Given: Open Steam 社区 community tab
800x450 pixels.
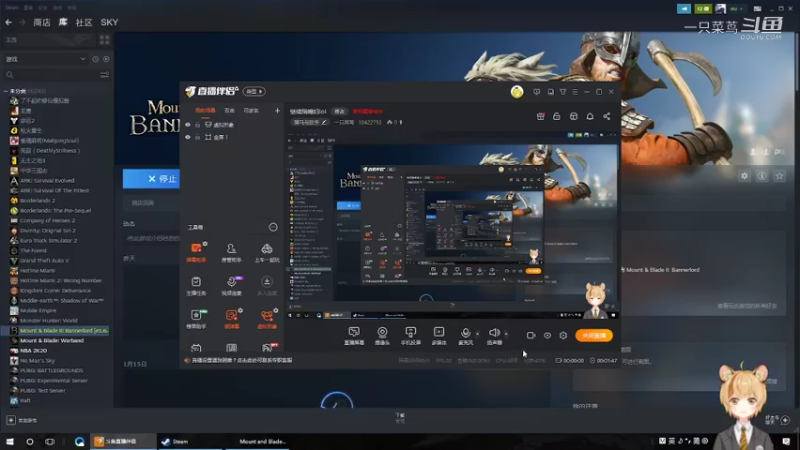Looking at the screenshot, I should click(x=84, y=22).
